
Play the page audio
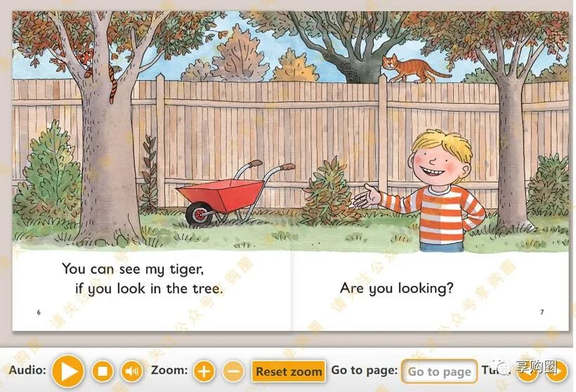click(68, 371)
